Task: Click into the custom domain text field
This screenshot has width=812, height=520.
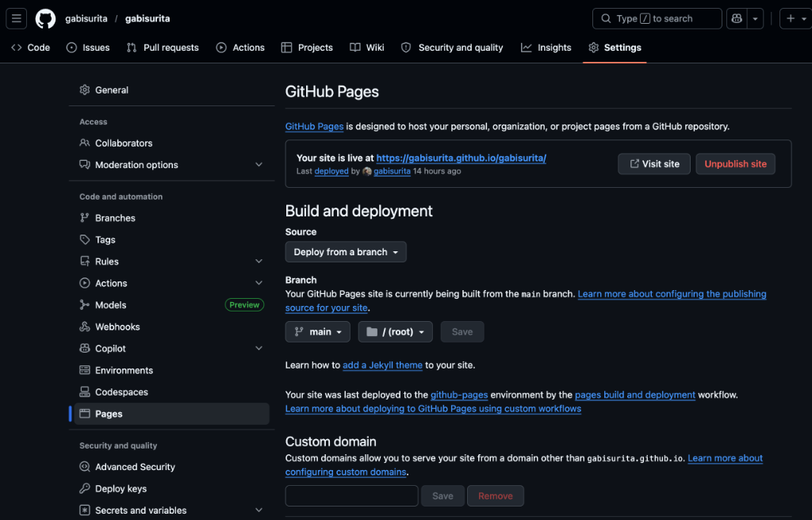Action: [351, 496]
